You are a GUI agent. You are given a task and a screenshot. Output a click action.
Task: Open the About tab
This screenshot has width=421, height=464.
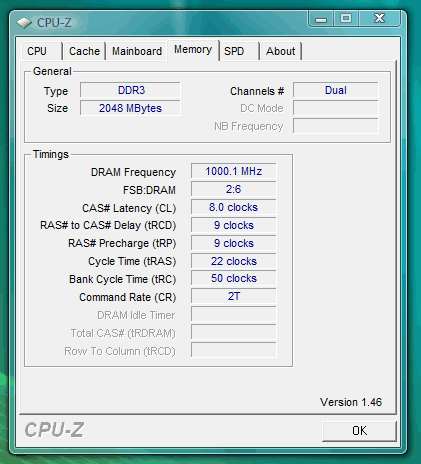[281, 51]
